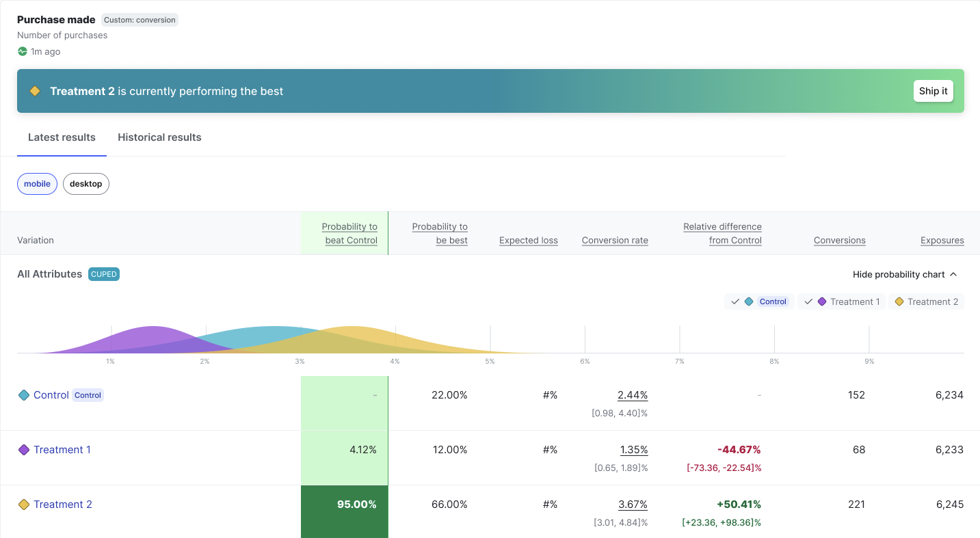Click Control's 2.44% conversion rate value
The height and width of the screenshot is (538, 980).
pos(633,394)
